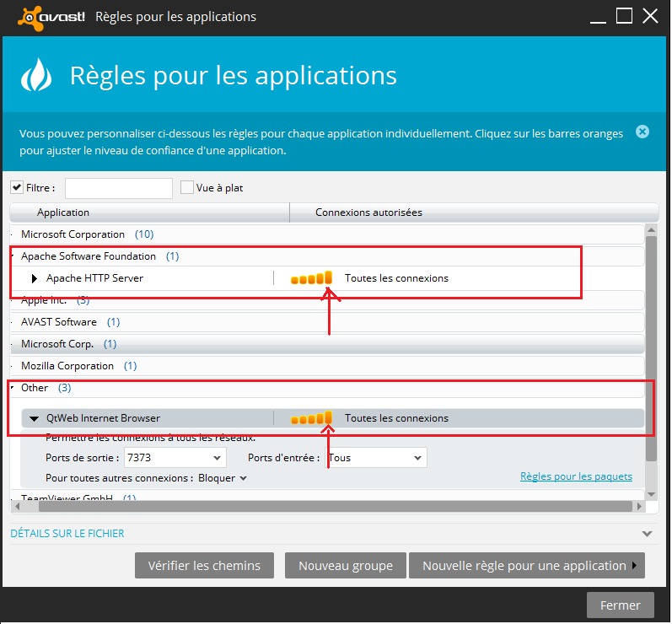
Task: Sort by Application column header
Action: pos(149,212)
